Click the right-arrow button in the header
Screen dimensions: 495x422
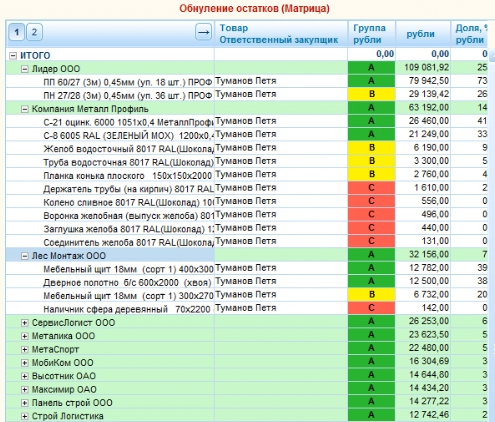(x=203, y=32)
